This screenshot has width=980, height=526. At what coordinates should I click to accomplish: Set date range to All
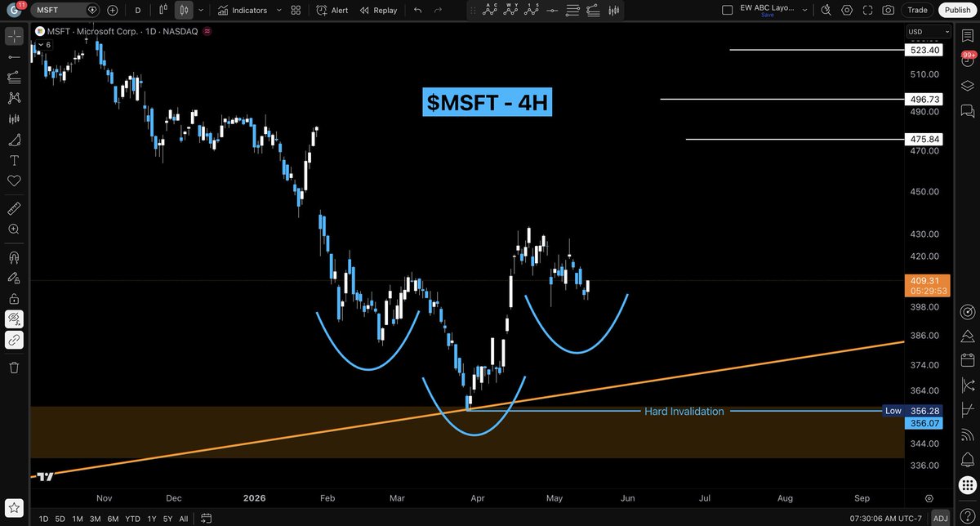point(184,518)
